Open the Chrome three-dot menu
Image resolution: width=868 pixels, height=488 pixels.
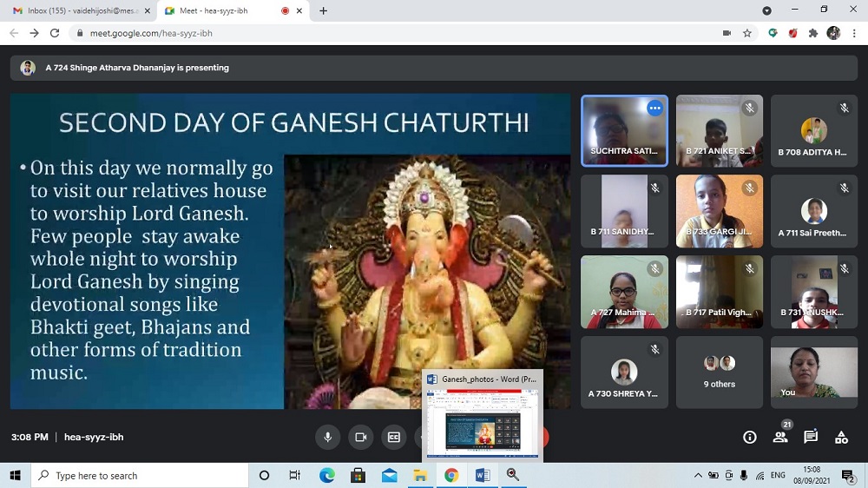pos(852,33)
